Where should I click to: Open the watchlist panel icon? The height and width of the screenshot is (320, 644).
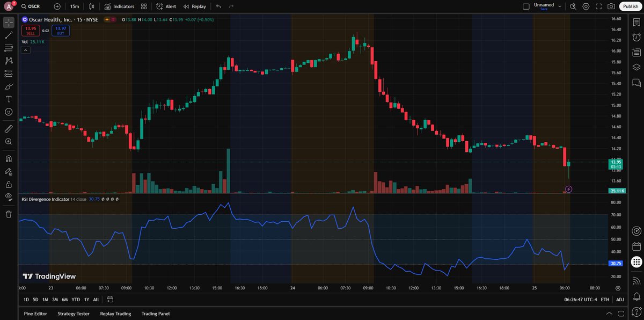tap(636, 22)
